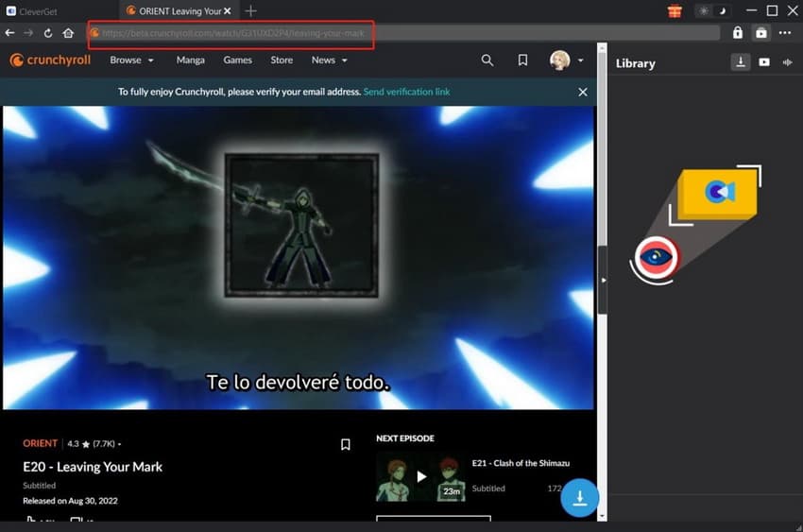This screenshot has width=803, height=532.
Task: Toggle light/dark theme switch
Action: click(710, 11)
